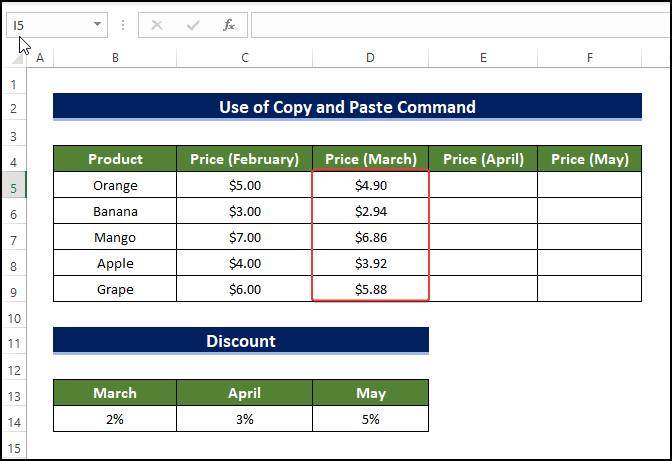Viewport: 672px width, 461px height.
Task: Select column F header
Action: pyautogui.click(x=590, y=58)
